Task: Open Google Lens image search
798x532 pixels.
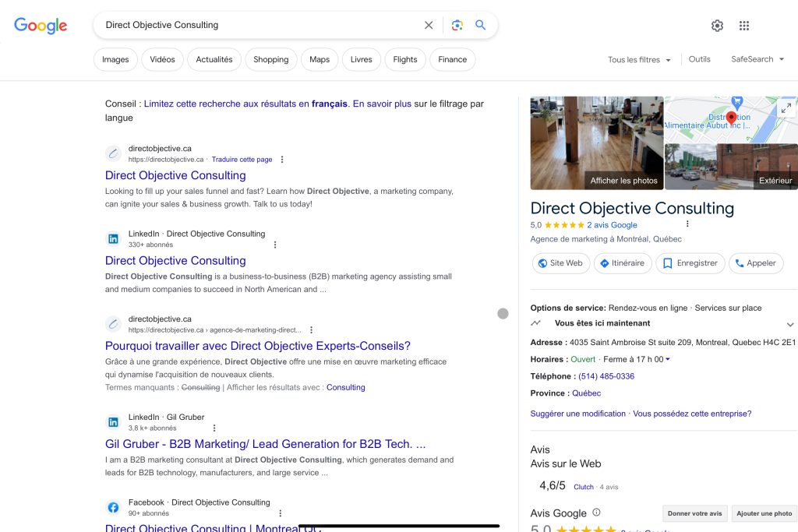Action: click(x=457, y=25)
